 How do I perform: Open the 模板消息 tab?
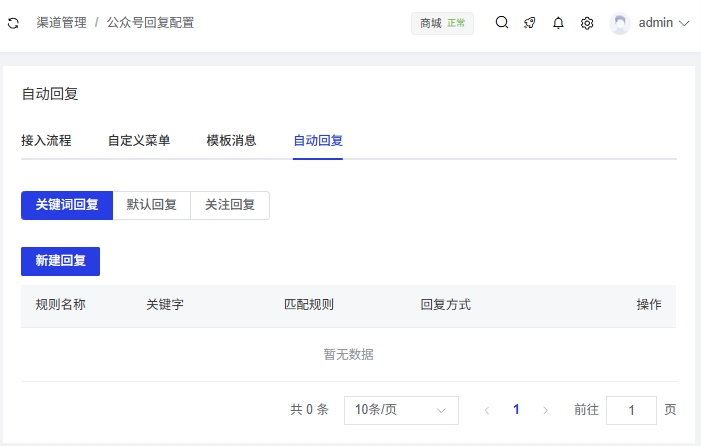[x=231, y=141]
